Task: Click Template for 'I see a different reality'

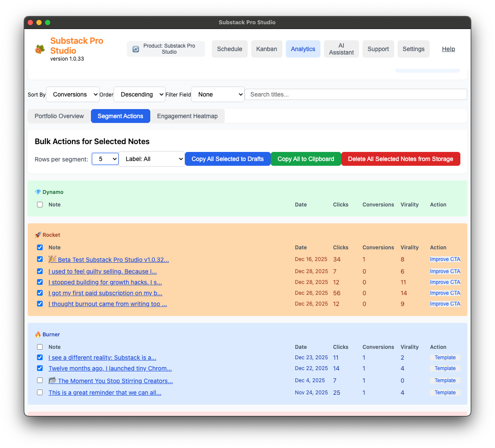Action: [445, 358]
